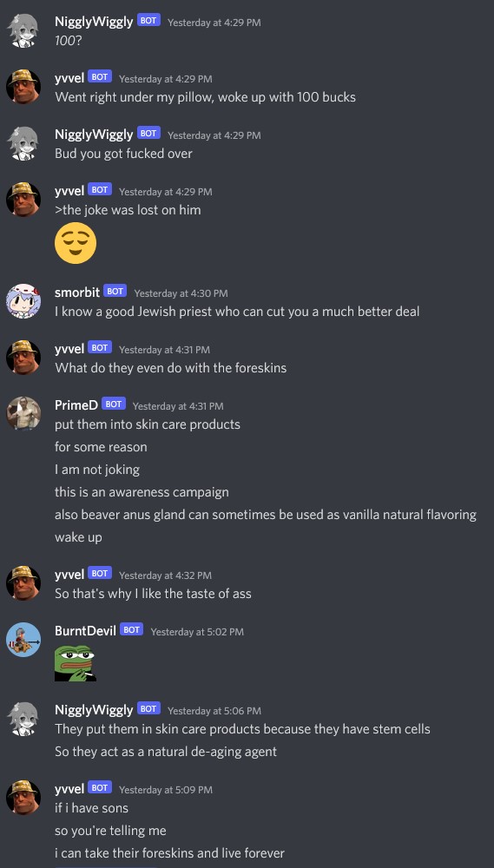Click the BOT badge next to smorbit
Viewport: 494px width, 868px height.
pyautogui.click(x=115, y=291)
